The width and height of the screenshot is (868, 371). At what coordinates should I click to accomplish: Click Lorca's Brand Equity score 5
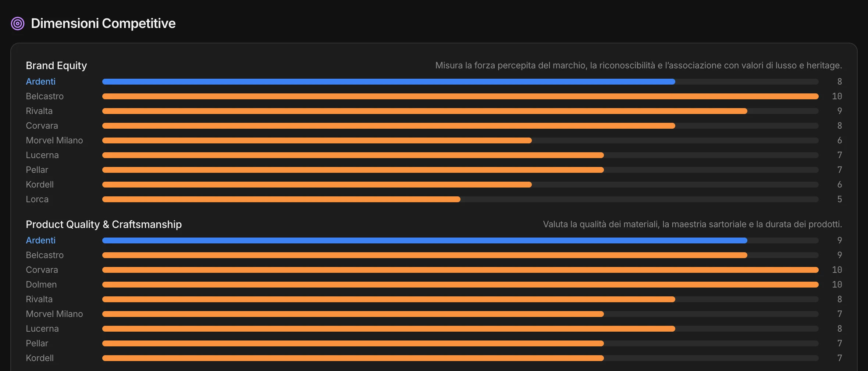(840, 199)
